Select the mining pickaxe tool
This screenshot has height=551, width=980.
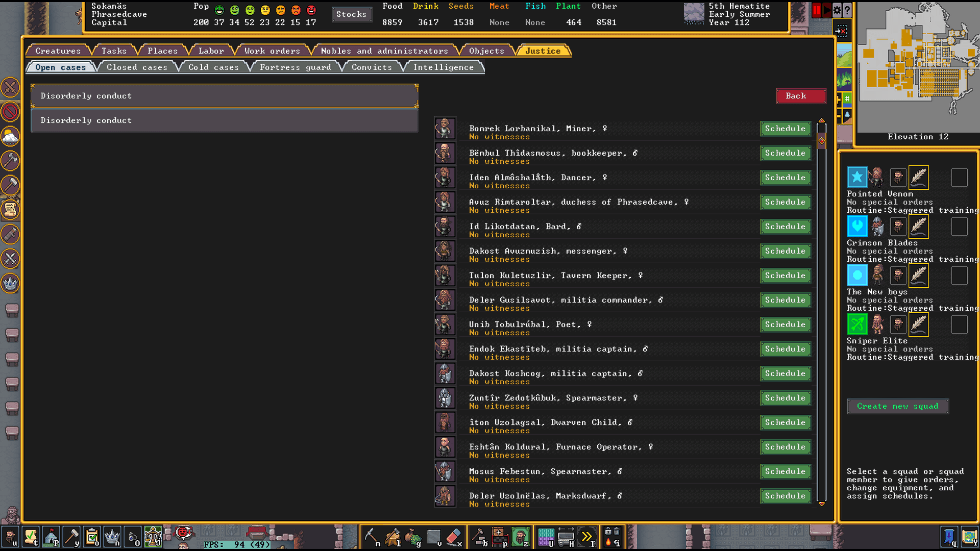pos(371,537)
